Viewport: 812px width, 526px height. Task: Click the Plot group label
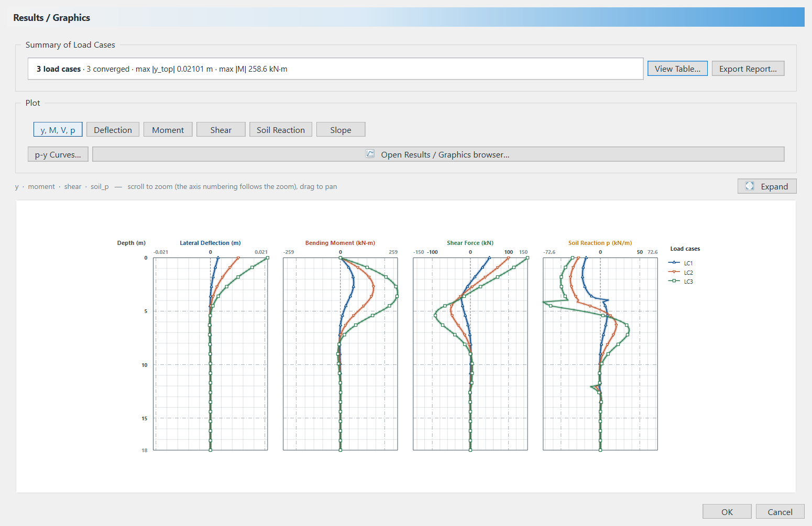pos(32,103)
